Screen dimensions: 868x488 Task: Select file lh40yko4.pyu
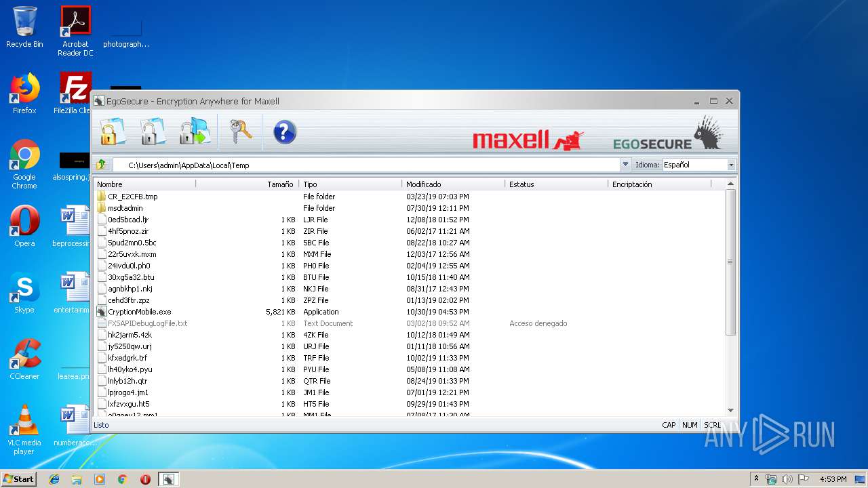pyautogui.click(x=130, y=369)
